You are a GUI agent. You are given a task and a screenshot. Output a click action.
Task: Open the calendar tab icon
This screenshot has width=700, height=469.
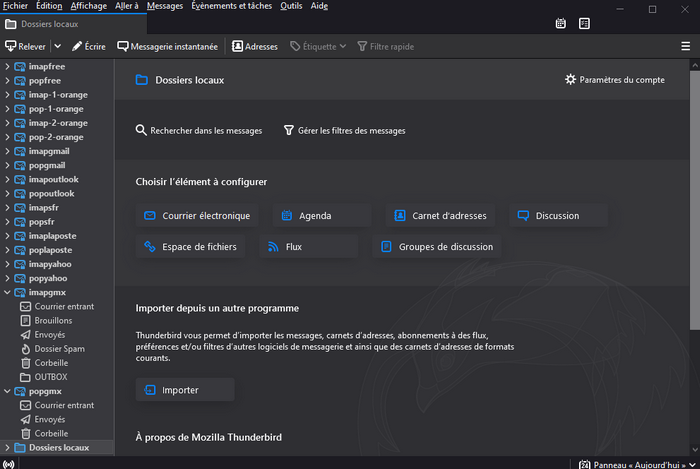click(560, 24)
